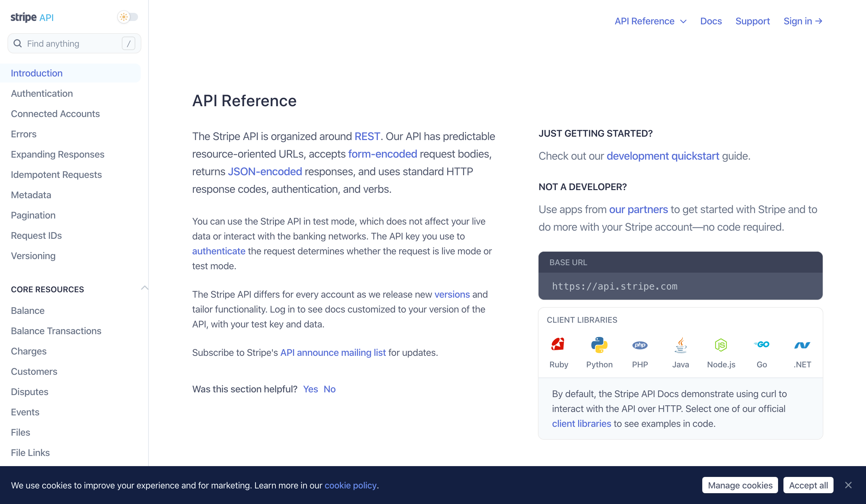Select the Ruby client library icon
The image size is (866, 504).
click(559, 345)
